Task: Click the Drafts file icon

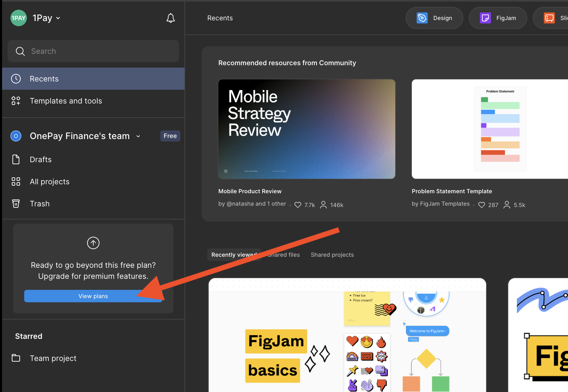Action: pos(16,159)
